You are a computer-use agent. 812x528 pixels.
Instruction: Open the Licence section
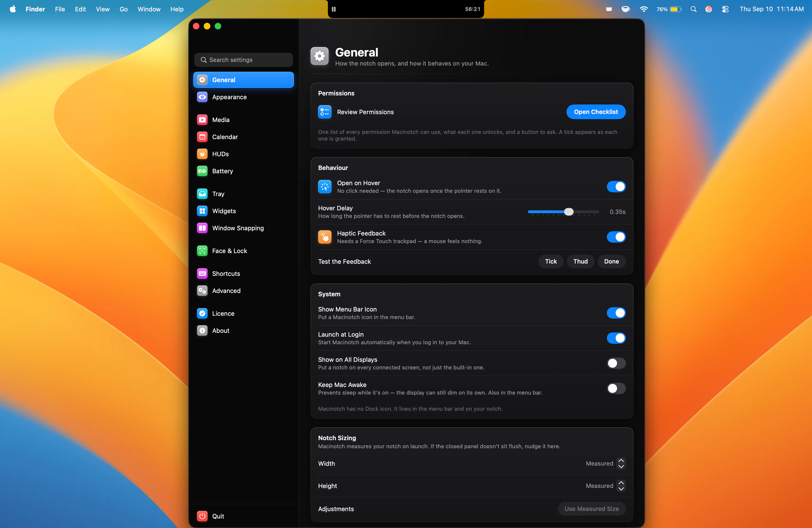point(243,313)
